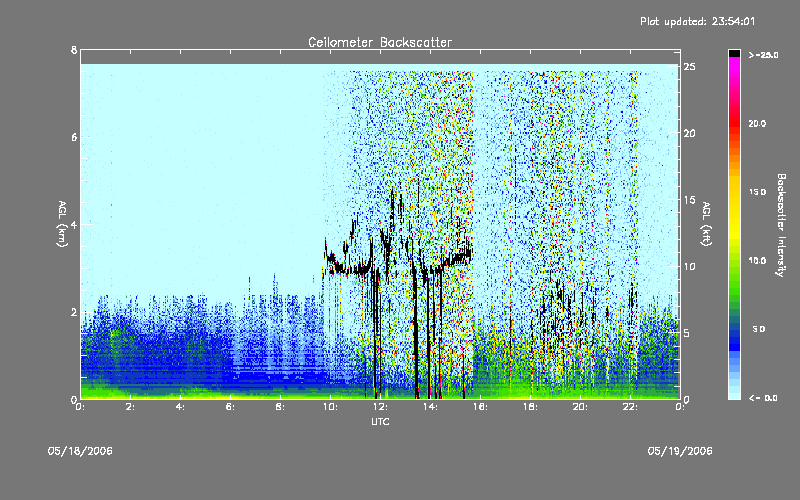Image resolution: width=800 pixels, height=500 pixels.
Task: Click the 20.0 colorbar scale label
Action: pos(757,123)
